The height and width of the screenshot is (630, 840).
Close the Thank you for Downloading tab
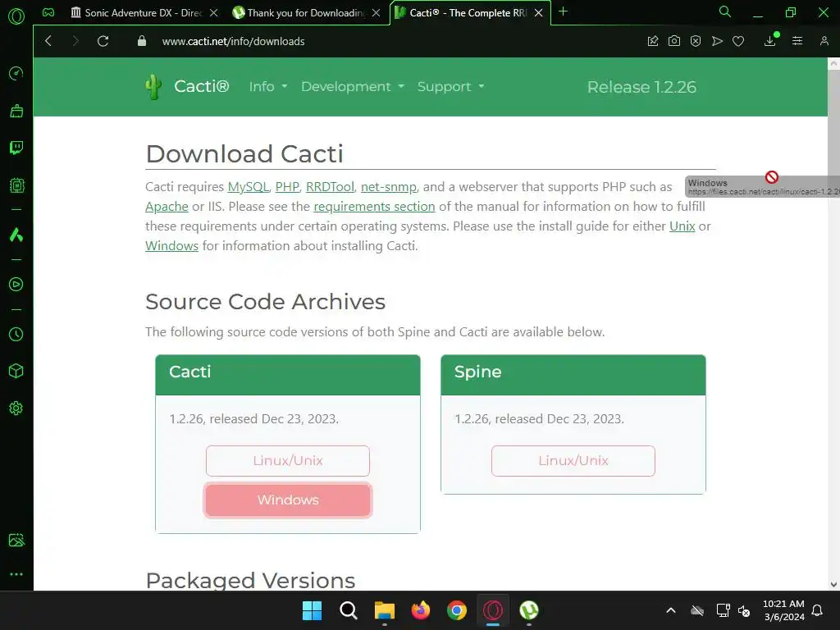coord(376,13)
